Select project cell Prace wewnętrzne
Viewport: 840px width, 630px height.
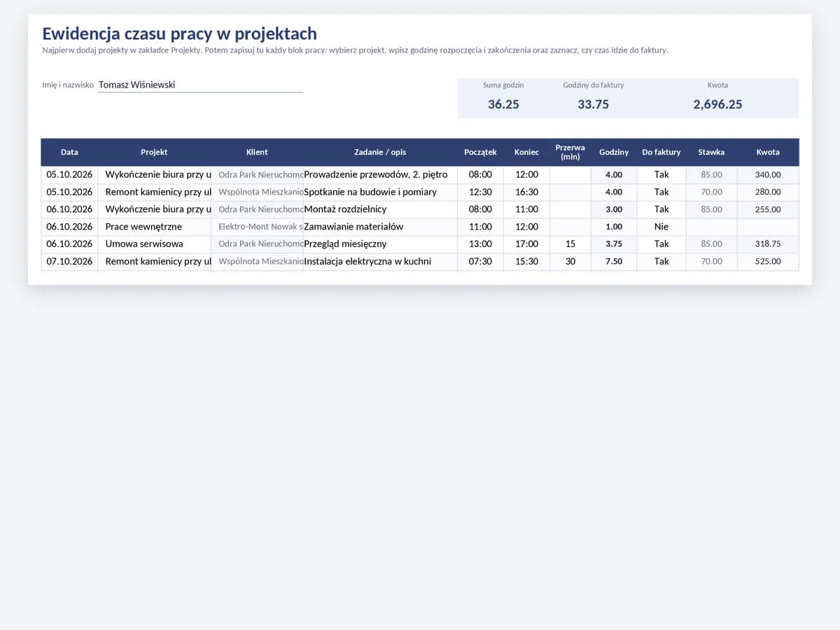click(x=154, y=227)
